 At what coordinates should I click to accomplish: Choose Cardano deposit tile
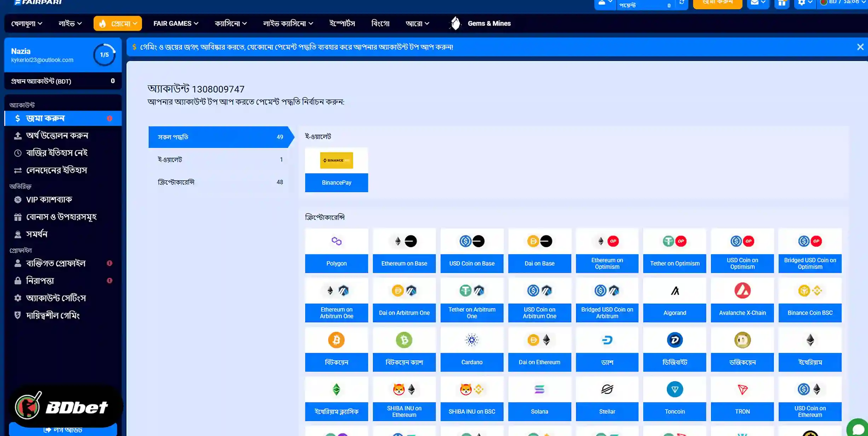click(472, 349)
